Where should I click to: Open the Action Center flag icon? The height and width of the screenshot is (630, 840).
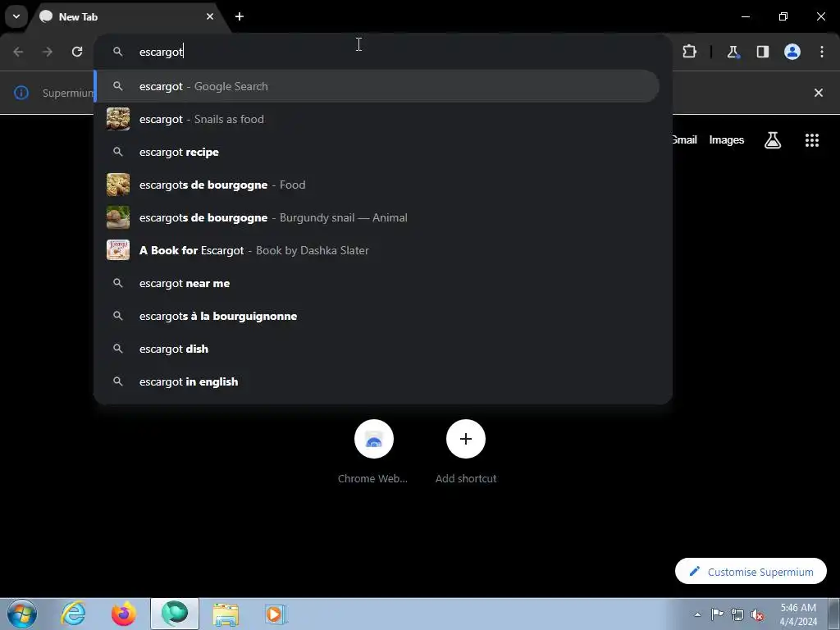(x=717, y=614)
